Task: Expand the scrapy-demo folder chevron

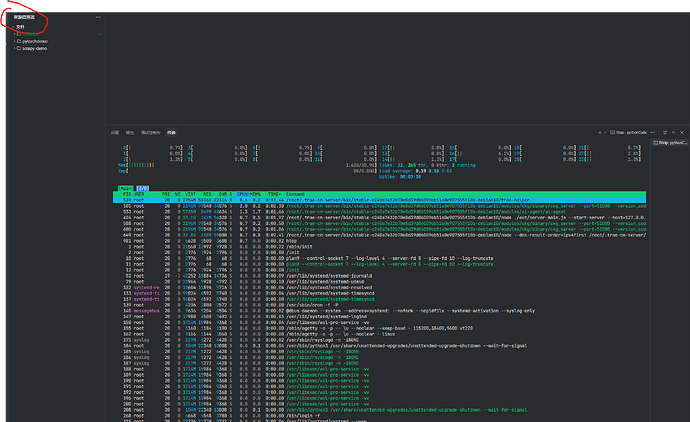Action: click(x=15, y=48)
